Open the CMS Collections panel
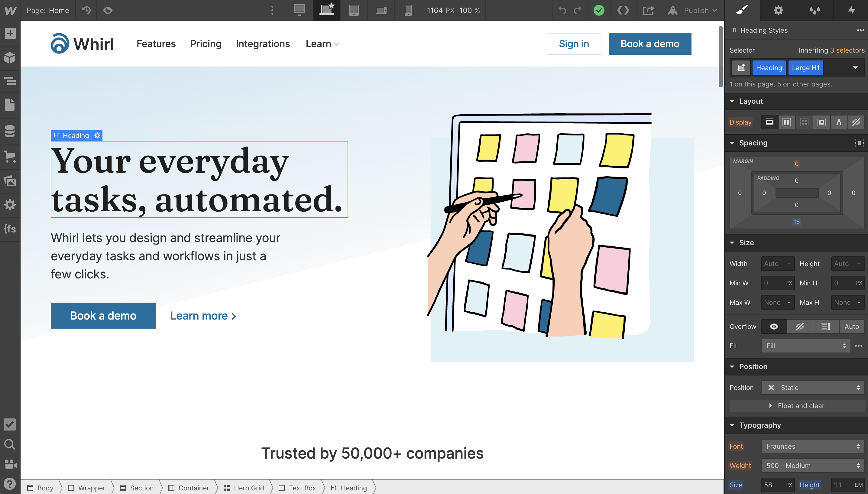The height and width of the screenshot is (494, 868). pyautogui.click(x=10, y=131)
